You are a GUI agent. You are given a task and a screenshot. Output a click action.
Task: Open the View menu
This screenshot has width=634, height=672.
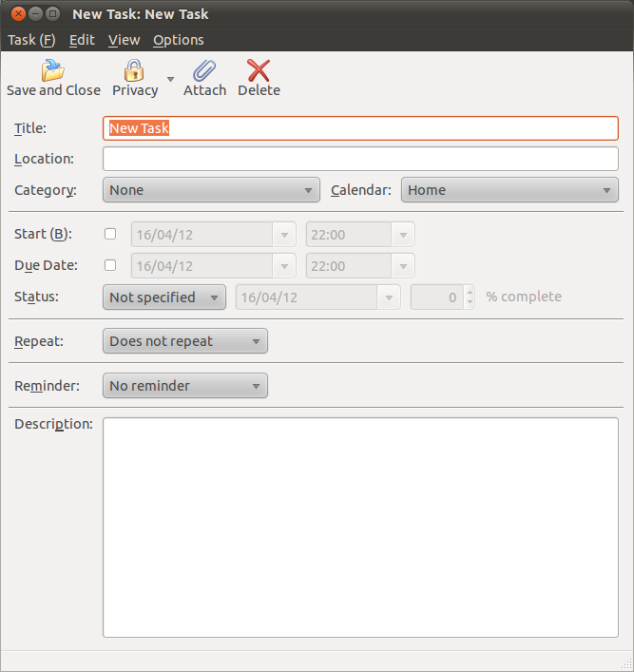click(x=124, y=40)
